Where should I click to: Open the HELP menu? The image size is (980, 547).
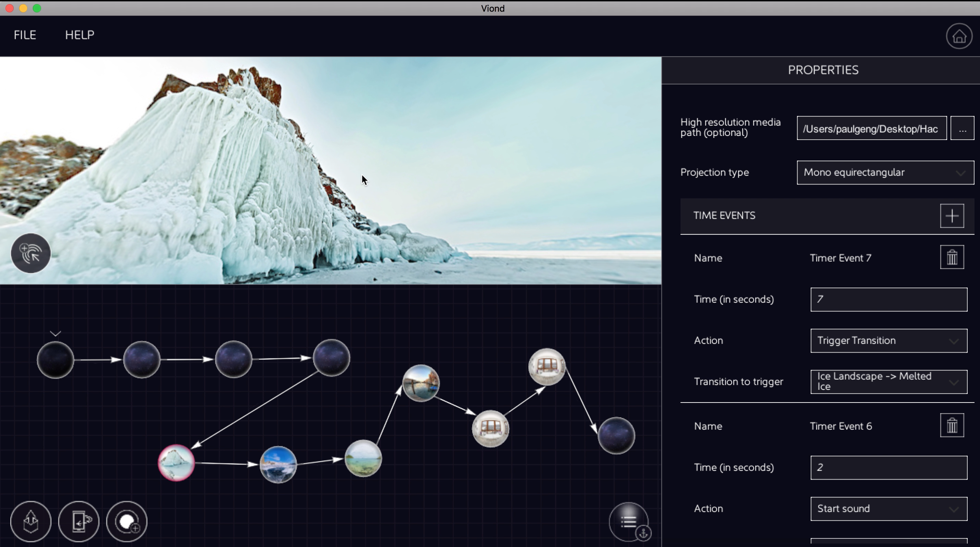click(x=79, y=35)
